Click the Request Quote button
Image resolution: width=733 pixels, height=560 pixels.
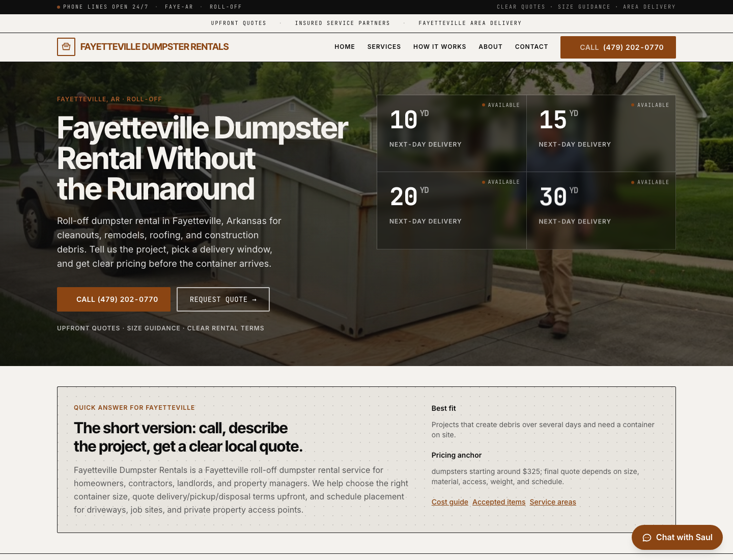coord(223,299)
